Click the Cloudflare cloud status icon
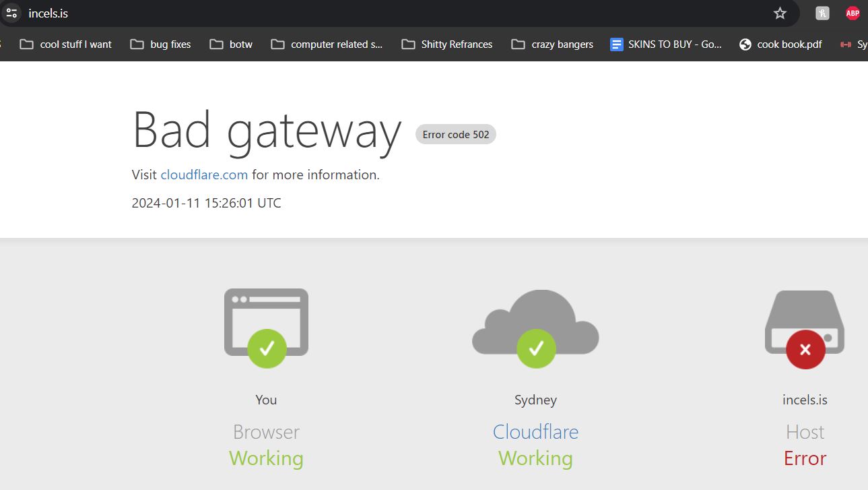 point(535,329)
